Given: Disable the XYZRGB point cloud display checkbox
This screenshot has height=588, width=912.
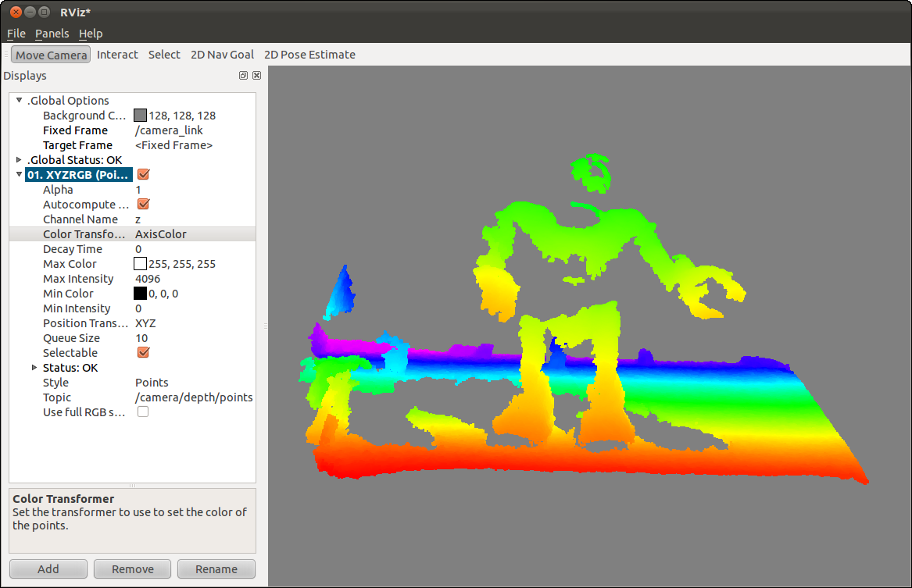Looking at the screenshot, I should tap(143, 175).
